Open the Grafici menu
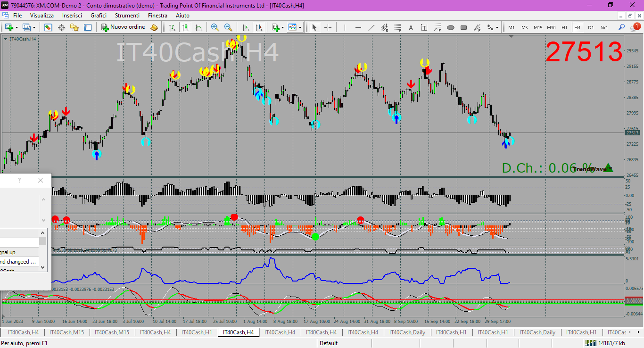Image resolution: width=644 pixels, height=348 pixels. (99, 16)
